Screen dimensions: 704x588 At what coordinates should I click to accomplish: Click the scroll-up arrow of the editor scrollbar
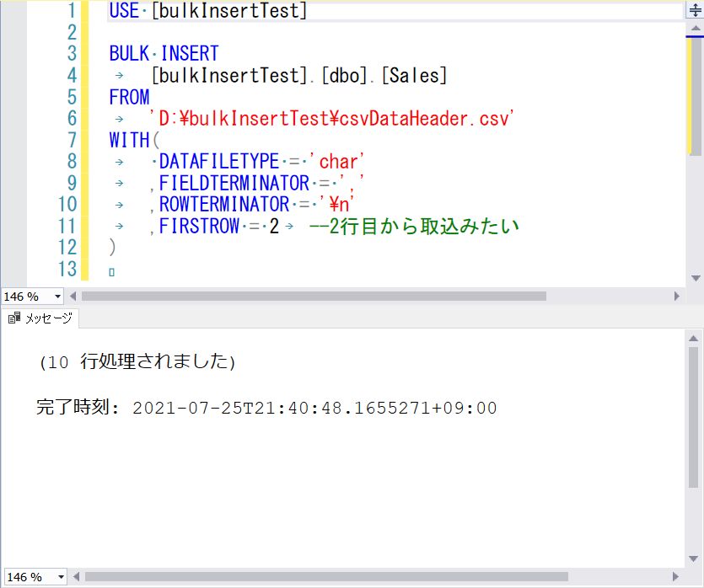(x=696, y=26)
